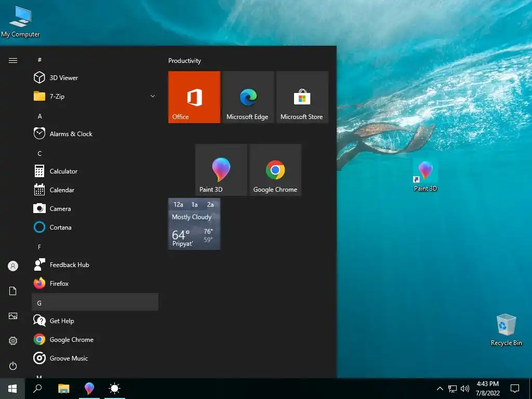Select the 'F' letter header

(95, 247)
